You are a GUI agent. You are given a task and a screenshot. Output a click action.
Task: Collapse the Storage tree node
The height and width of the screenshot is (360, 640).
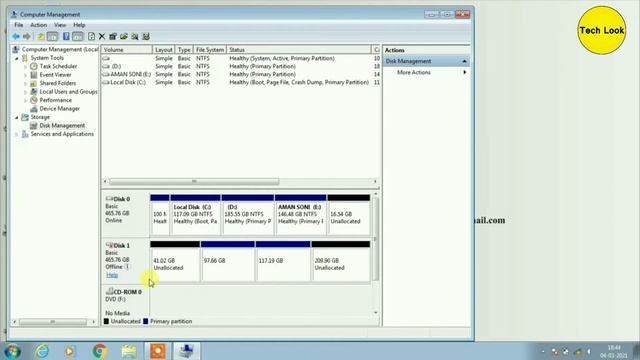tap(17, 118)
